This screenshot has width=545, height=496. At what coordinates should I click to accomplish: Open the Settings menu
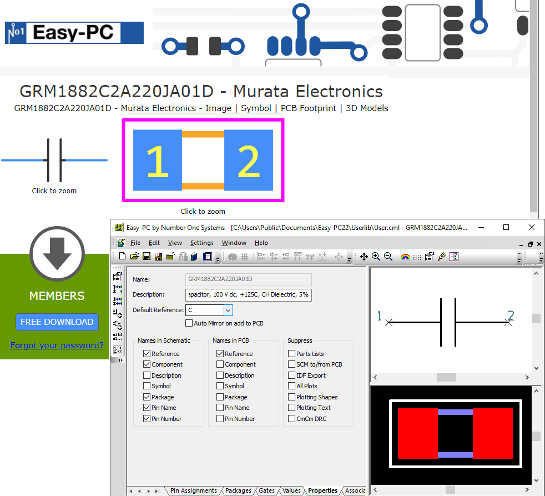click(x=202, y=243)
